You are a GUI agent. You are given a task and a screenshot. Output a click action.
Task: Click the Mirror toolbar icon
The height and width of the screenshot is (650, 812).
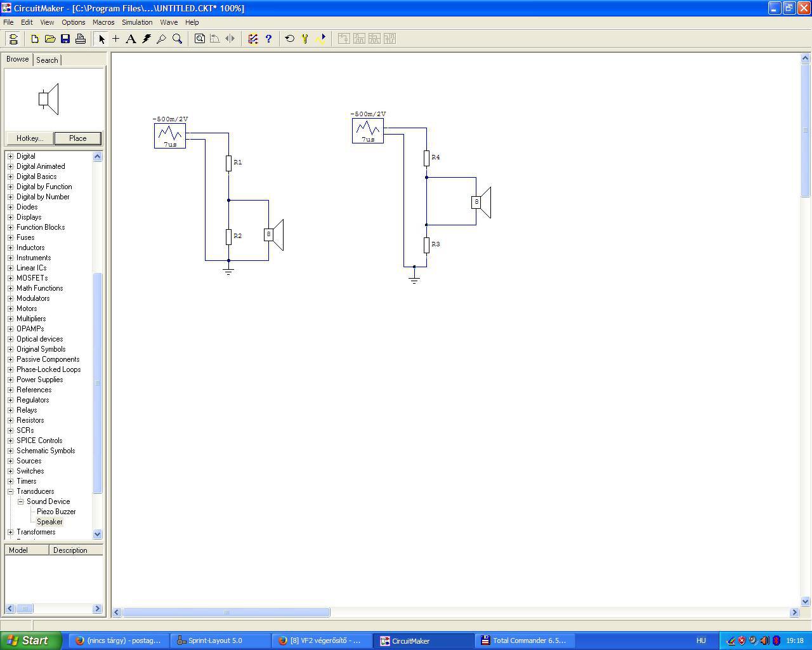coord(230,39)
